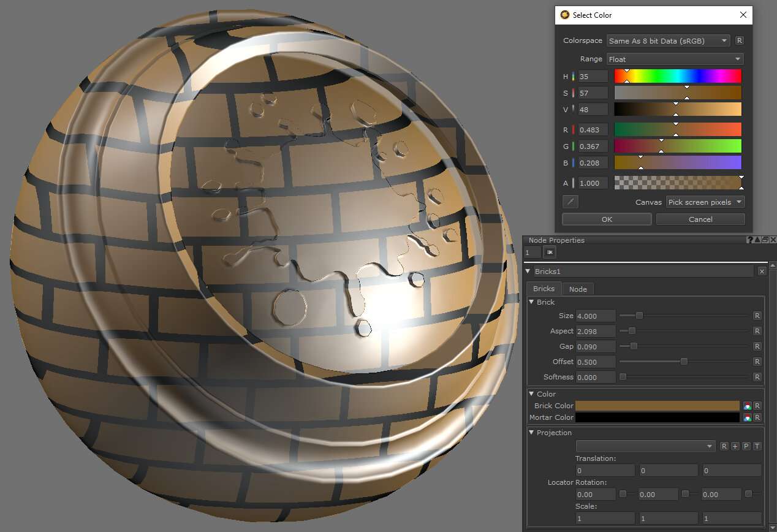777x532 pixels.
Task: Select the Bricks tab
Action: pyautogui.click(x=544, y=289)
